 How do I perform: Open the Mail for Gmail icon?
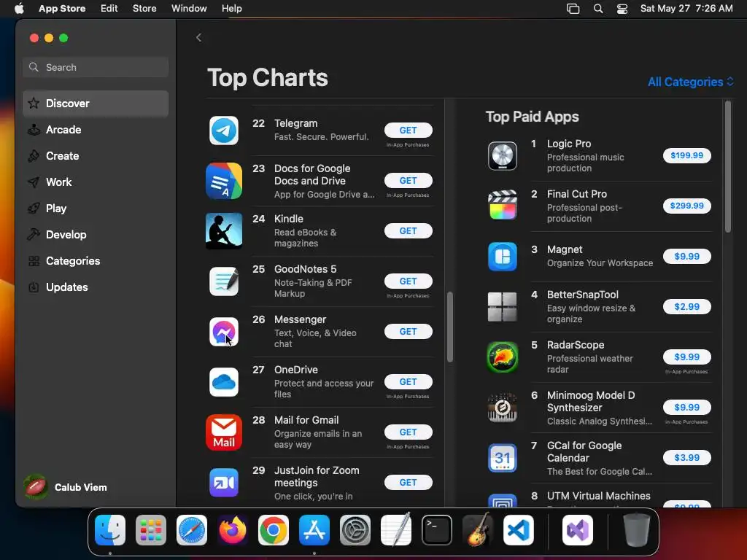(x=224, y=432)
